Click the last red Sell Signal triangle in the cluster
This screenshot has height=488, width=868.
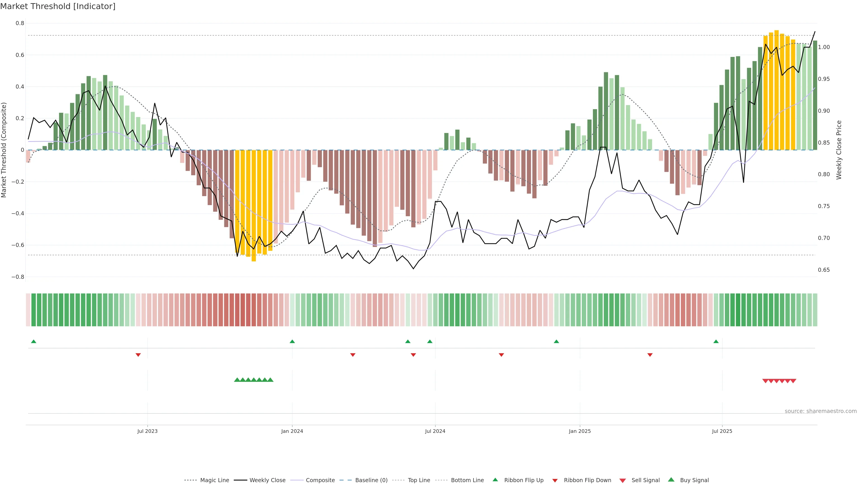click(x=793, y=381)
